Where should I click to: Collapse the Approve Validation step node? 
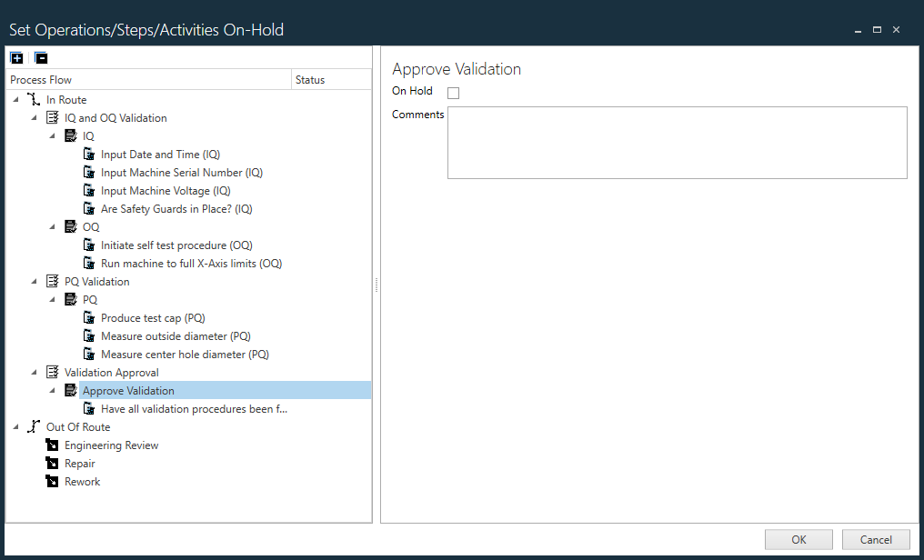click(54, 390)
